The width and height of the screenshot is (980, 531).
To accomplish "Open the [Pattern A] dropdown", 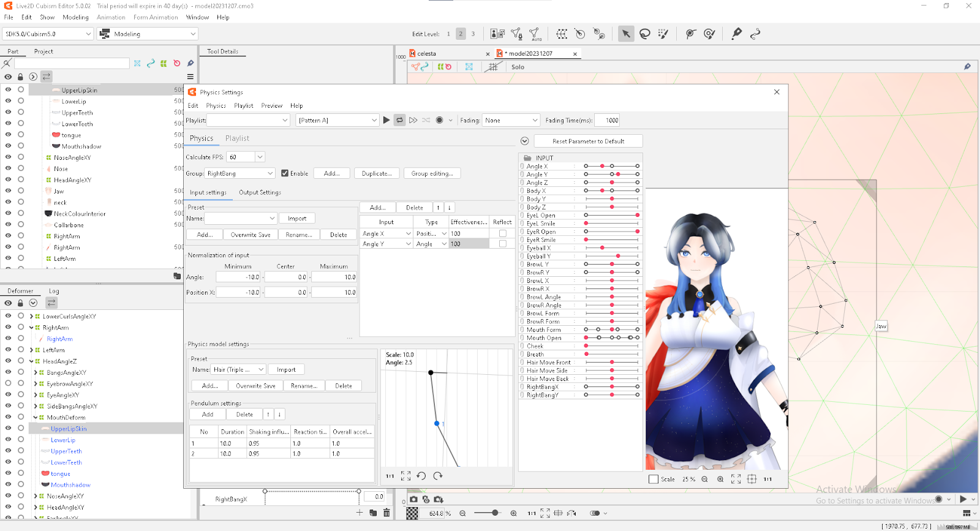I will (x=337, y=120).
